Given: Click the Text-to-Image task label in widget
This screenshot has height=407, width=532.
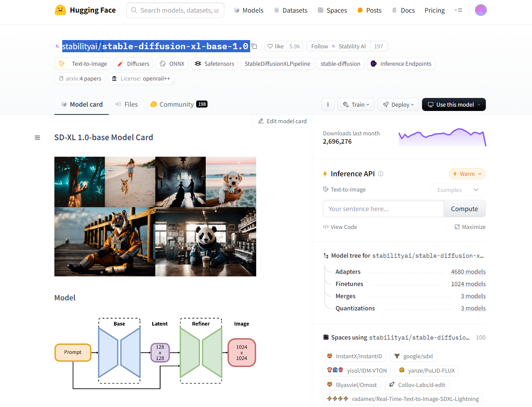Looking at the screenshot, I should tap(344, 190).
